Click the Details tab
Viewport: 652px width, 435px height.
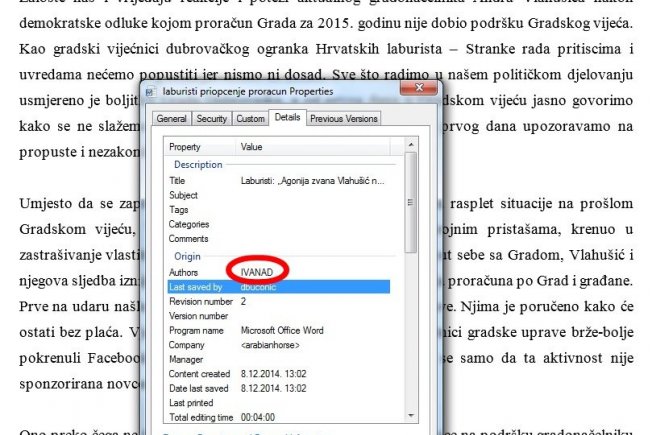[287, 117]
